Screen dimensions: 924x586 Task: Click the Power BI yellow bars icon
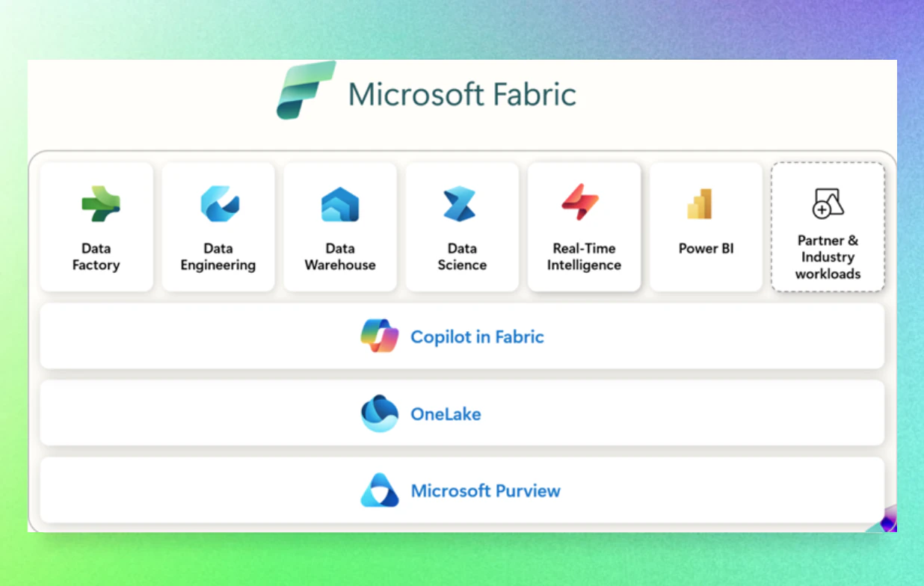700,203
